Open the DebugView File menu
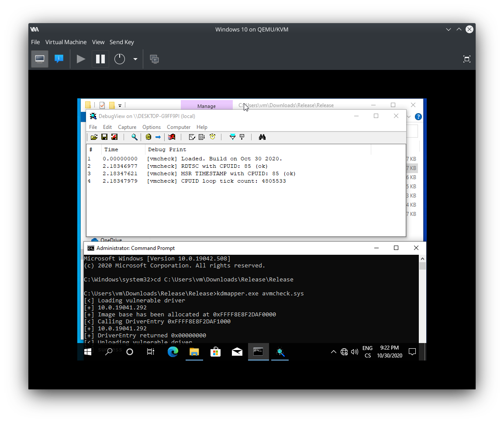This screenshot has width=504, height=423. point(93,127)
